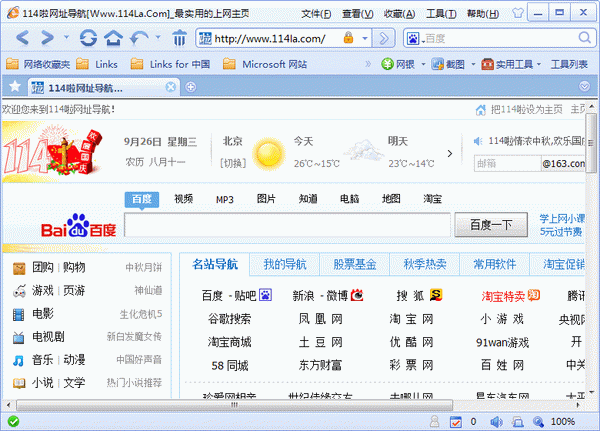Screen dimensions: 600x431
Task: Click the [切换] city switch link
Action: tap(233, 163)
